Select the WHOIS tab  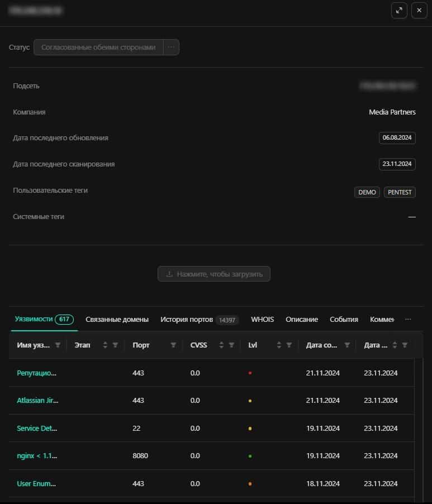262,320
